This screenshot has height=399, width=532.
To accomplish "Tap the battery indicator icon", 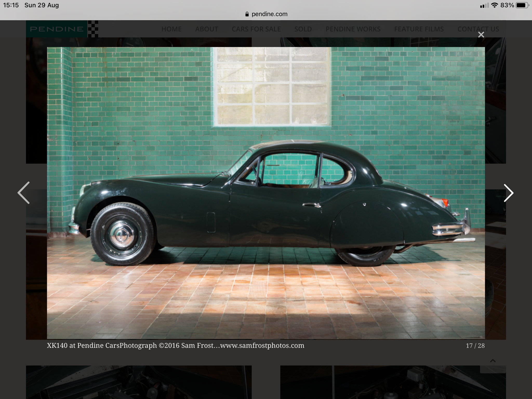I will coord(522,5).
